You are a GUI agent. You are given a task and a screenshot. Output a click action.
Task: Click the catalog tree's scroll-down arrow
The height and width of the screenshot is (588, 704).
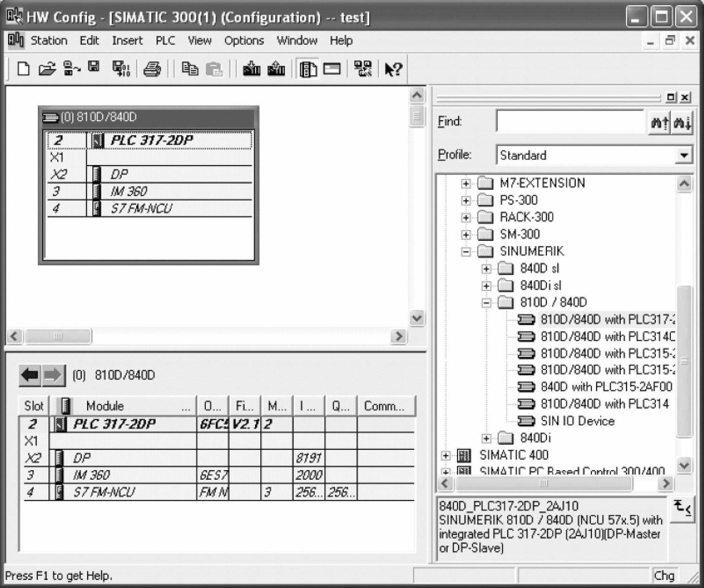point(684,466)
